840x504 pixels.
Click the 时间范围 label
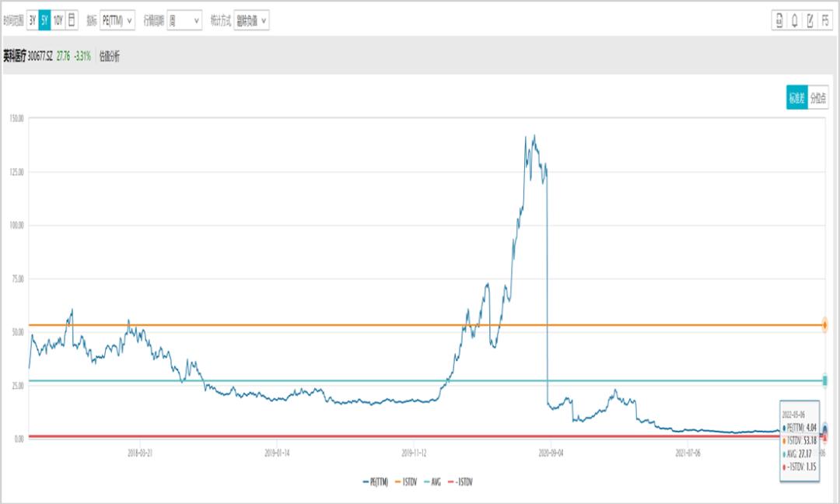point(13,20)
